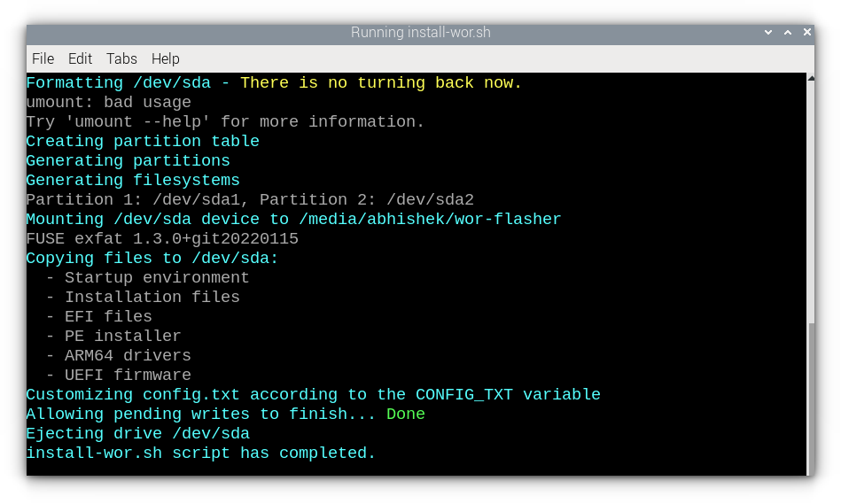Click the "umount: bad usage" line
The height and width of the screenshot is (504, 841).
[x=108, y=102]
